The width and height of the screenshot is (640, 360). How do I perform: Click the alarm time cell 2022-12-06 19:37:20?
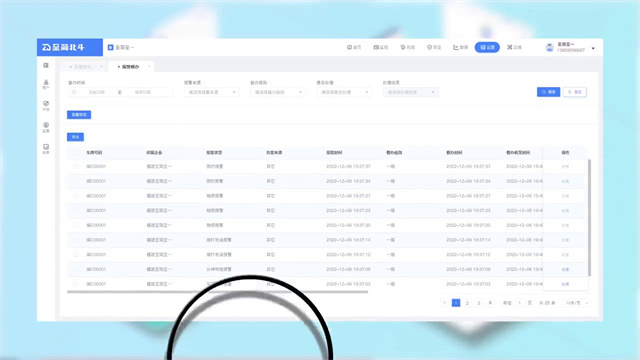point(348,225)
